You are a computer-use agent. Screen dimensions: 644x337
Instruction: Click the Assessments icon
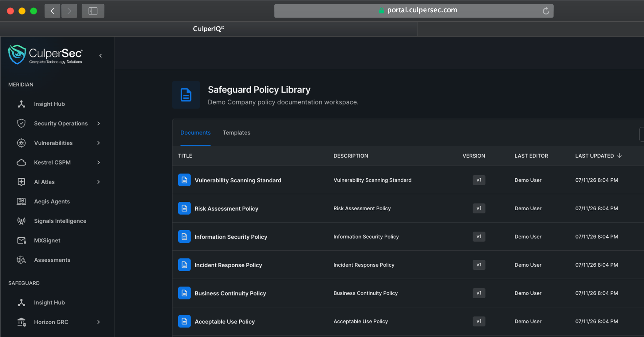pos(21,260)
